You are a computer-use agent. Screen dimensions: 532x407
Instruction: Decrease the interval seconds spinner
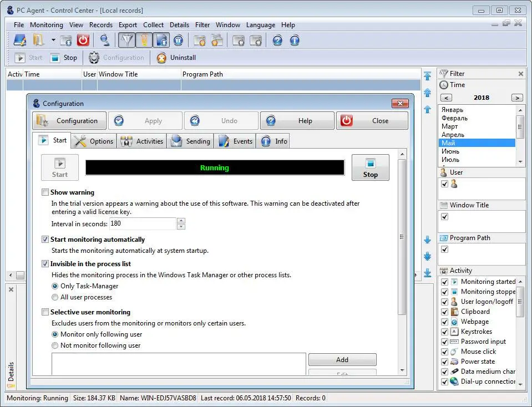[x=181, y=227]
